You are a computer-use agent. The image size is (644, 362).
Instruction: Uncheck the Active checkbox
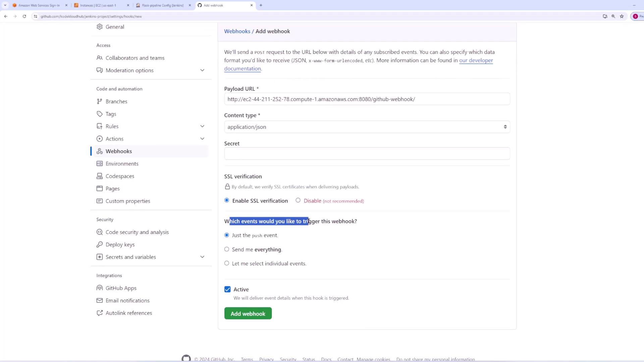point(227,289)
